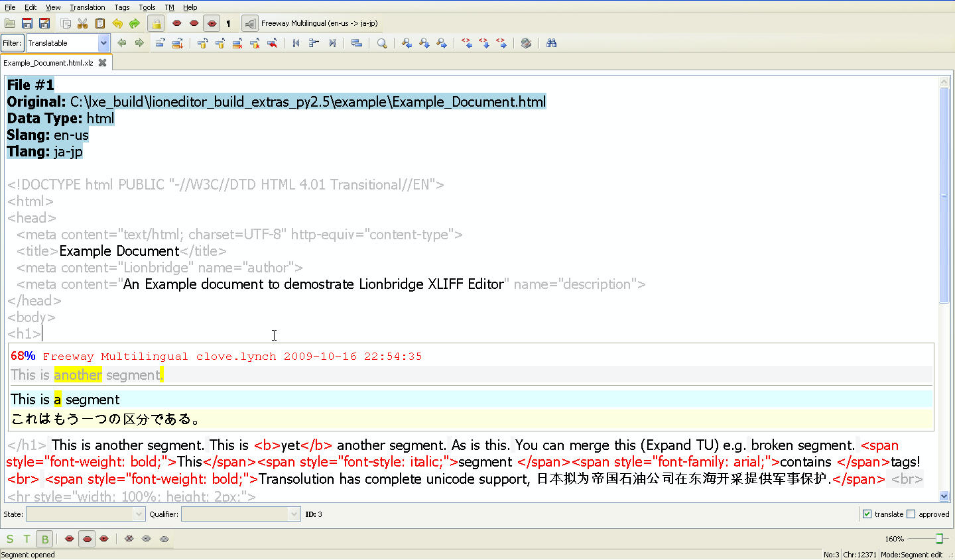The width and height of the screenshot is (955, 560).
Task: Adjust the 160% zoom slider
Action: 939,539
